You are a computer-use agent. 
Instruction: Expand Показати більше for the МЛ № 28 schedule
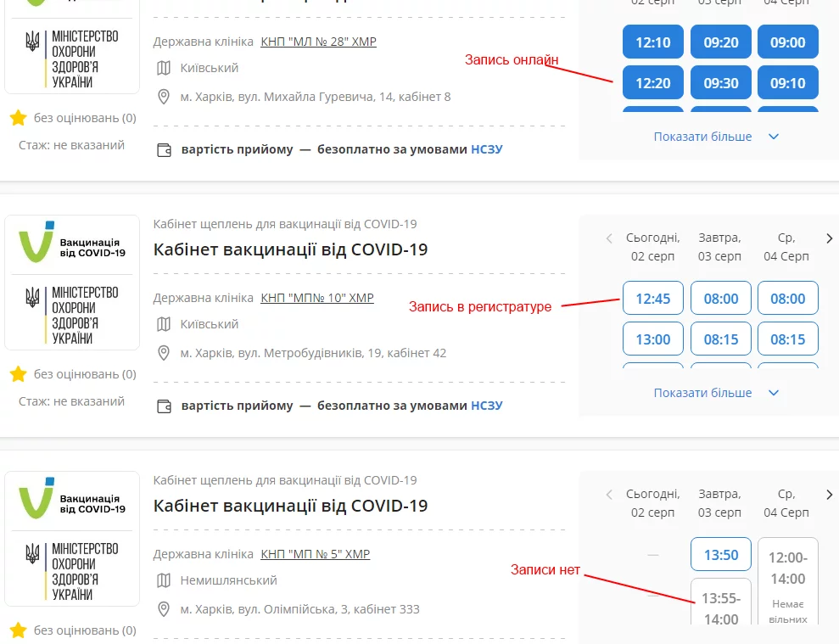pyautogui.click(x=715, y=137)
